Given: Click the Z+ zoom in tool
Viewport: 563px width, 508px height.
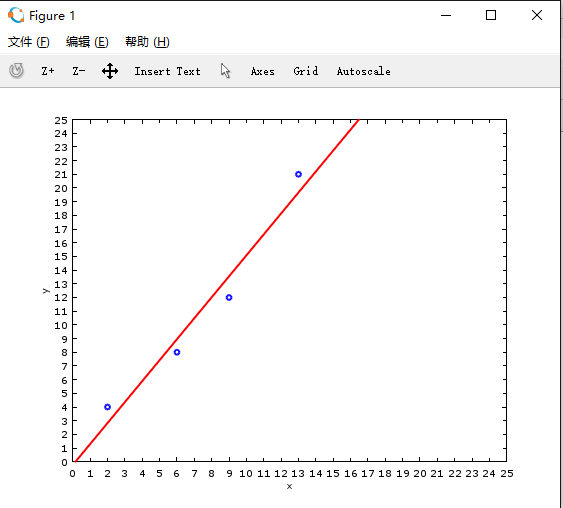Looking at the screenshot, I should 48,71.
